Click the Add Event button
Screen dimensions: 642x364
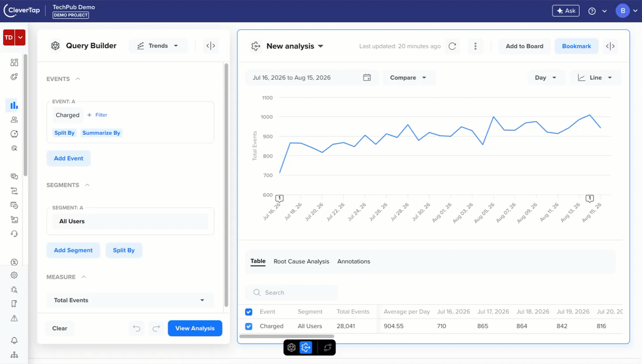69,158
